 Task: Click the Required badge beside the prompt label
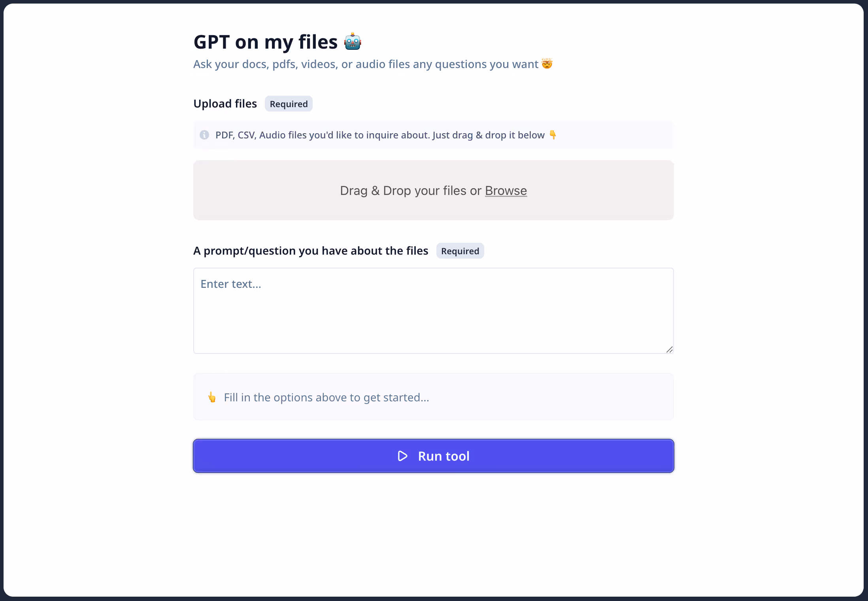(x=460, y=251)
